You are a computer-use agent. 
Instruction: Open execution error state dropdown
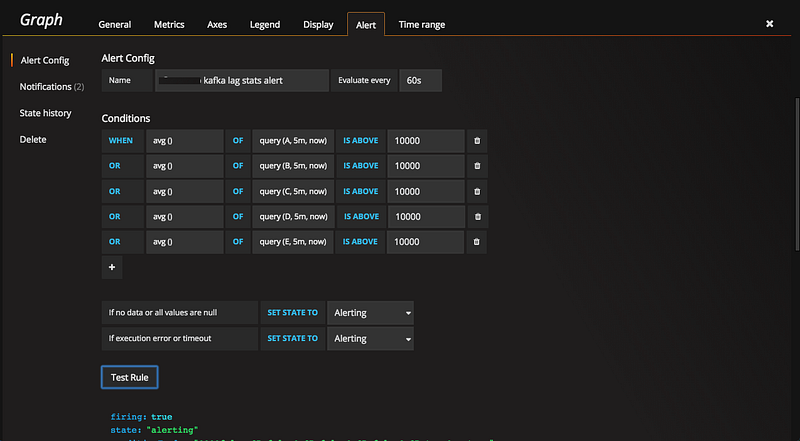click(370, 338)
